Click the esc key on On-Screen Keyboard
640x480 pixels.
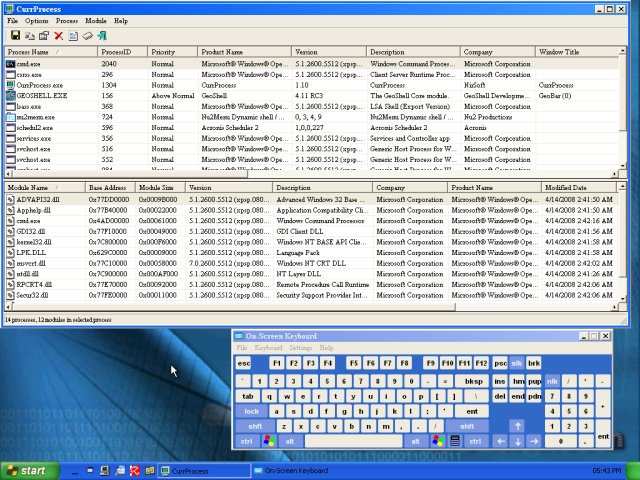244,363
